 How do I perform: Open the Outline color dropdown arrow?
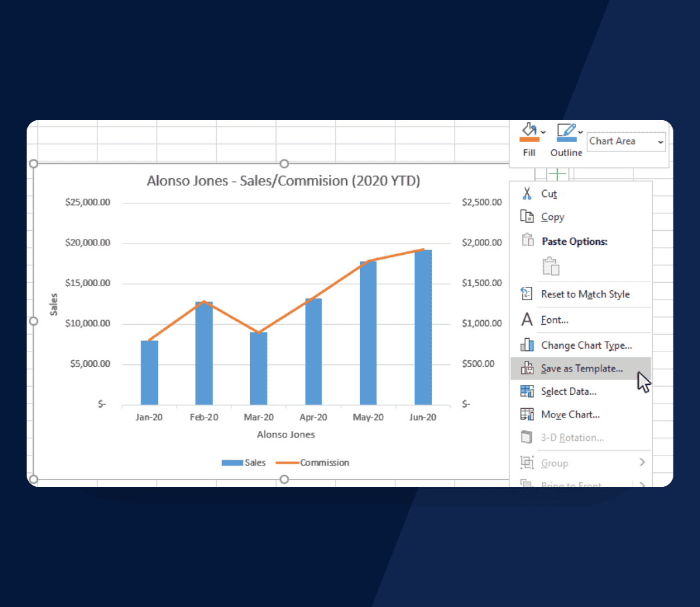tap(581, 132)
